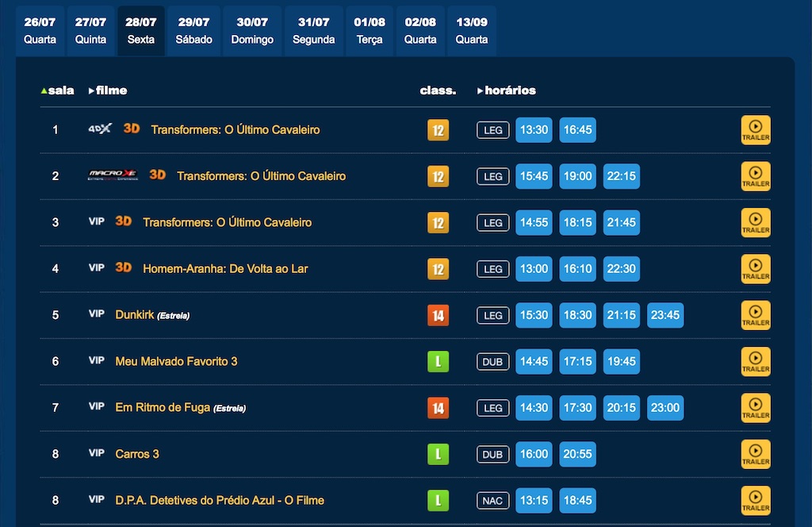
Task: Play trailer for D.P.A. Detetives do Prédio Azul
Action: [x=755, y=500]
